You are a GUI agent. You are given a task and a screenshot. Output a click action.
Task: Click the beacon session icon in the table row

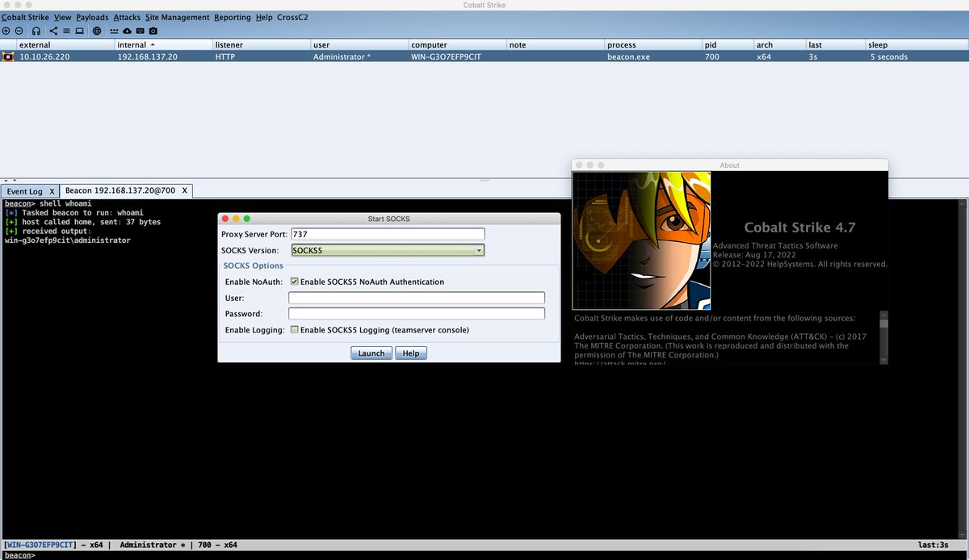point(8,57)
